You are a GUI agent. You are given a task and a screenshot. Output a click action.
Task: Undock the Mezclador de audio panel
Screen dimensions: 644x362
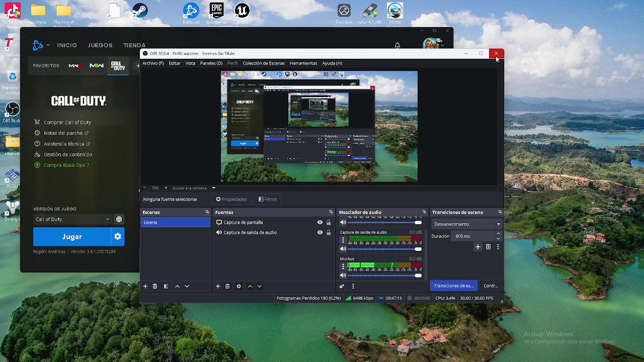coord(424,212)
